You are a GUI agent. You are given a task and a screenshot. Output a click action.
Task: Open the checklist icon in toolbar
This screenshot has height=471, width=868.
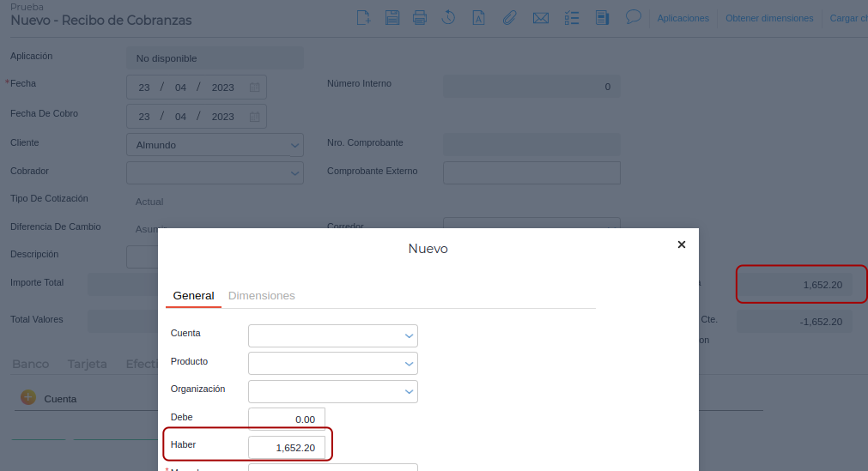click(572, 17)
